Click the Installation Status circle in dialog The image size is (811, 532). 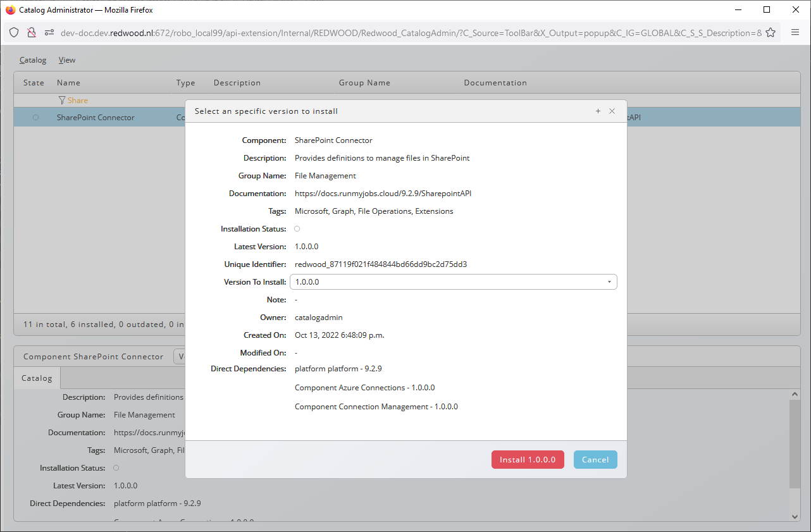coord(297,229)
